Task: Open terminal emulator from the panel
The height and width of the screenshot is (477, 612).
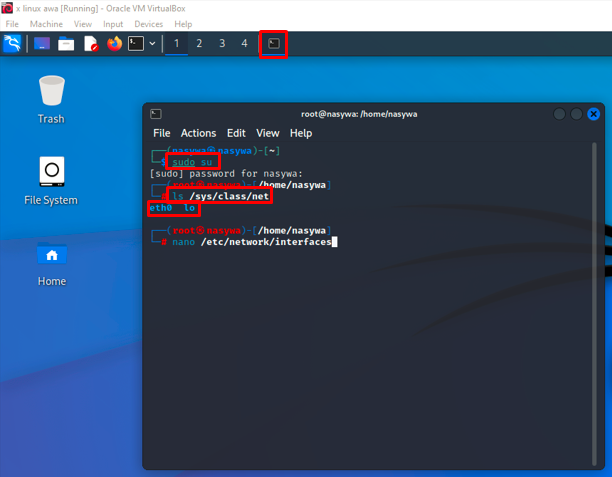Action: click(136, 43)
